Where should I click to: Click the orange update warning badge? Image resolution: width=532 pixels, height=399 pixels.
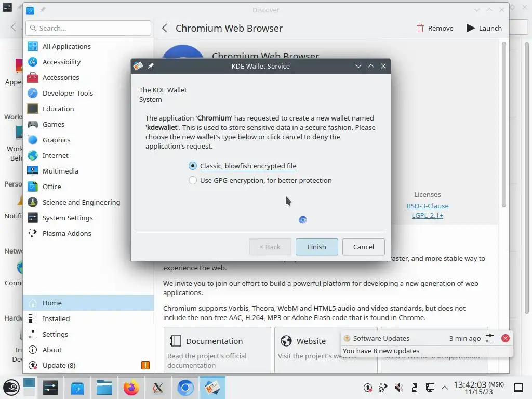coord(145,365)
